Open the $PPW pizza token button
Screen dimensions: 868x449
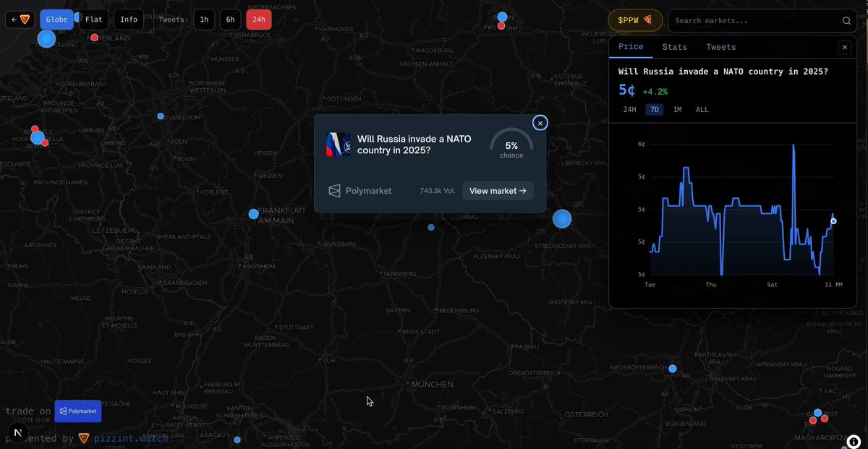[635, 20]
